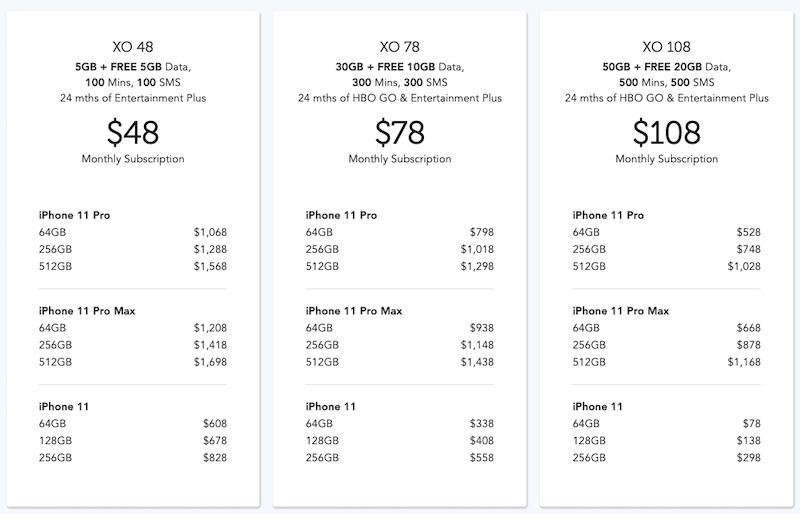Select the $1,438 price in XO 78
This screenshot has width=800, height=514.
click(x=477, y=362)
